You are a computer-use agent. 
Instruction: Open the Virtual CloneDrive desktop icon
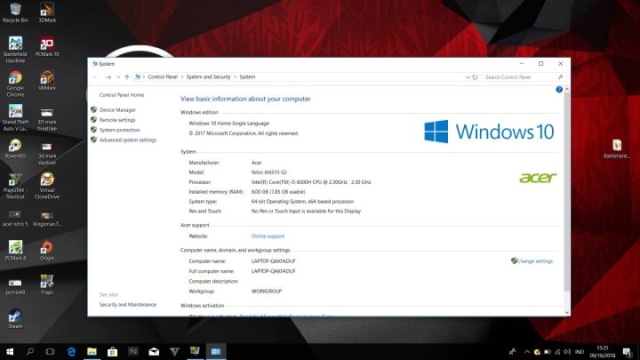pos(47,186)
